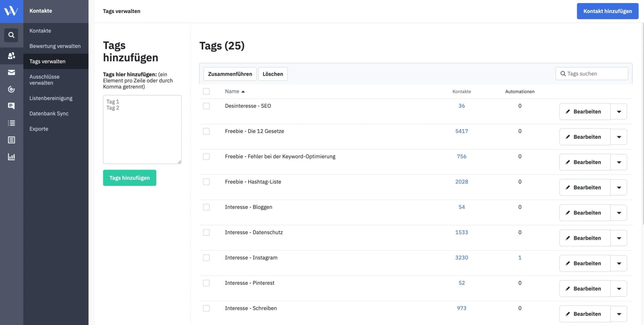The height and width of the screenshot is (325, 644).
Task: Click the Zusammenführen button
Action: coord(229,74)
